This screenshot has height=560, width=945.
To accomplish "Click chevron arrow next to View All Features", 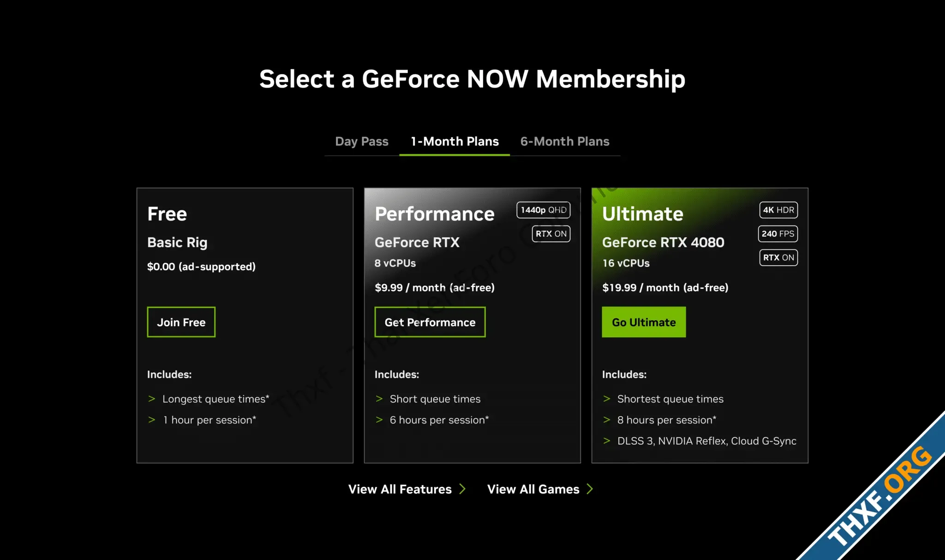I will (x=463, y=489).
